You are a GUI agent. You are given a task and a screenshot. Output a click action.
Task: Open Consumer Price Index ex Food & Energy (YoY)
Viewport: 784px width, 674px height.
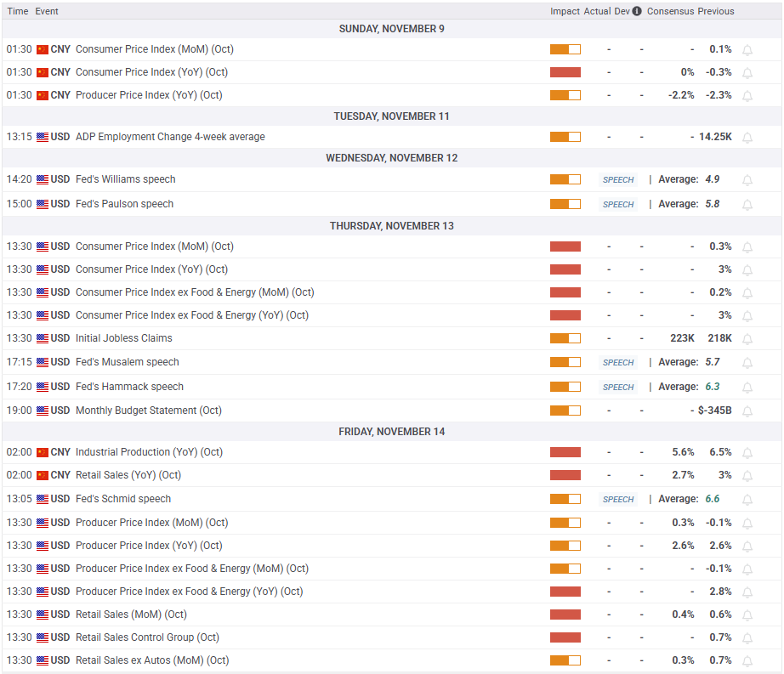[x=191, y=315]
